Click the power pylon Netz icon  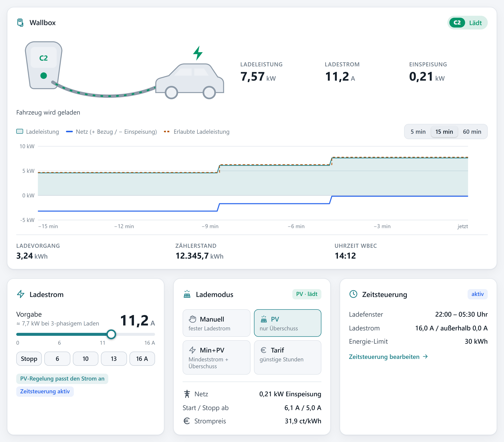[x=187, y=394]
